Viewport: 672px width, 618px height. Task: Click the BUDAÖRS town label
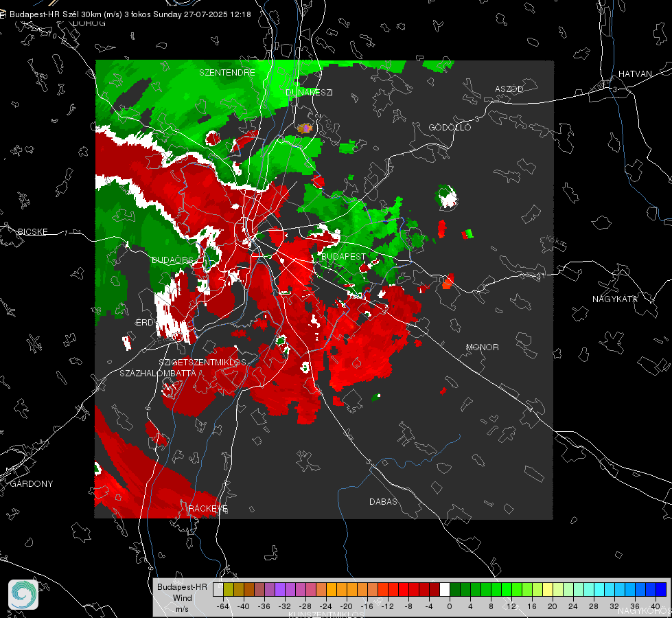tap(173, 260)
